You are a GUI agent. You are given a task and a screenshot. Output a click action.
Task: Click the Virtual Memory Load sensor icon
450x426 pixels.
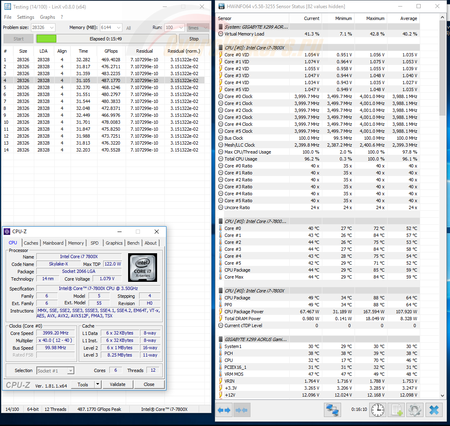tap(220, 34)
